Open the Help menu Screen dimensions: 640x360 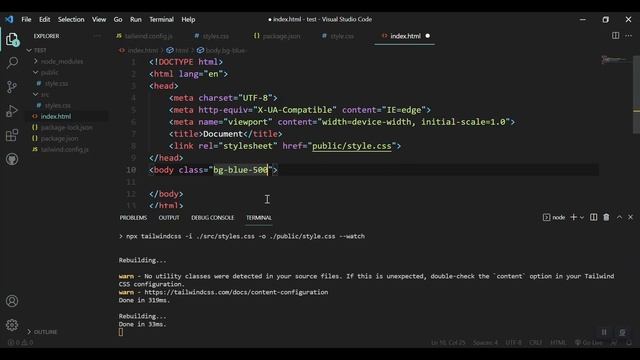click(x=188, y=19)
